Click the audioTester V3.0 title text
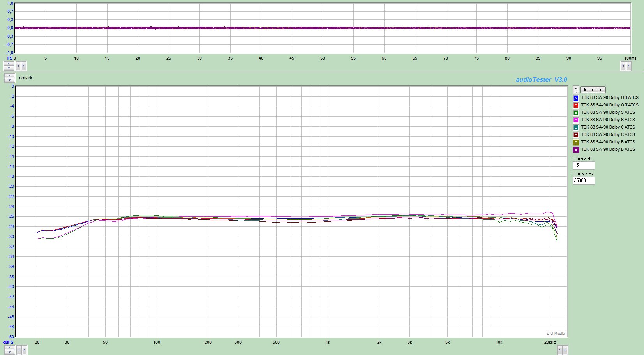This screenshot has height=355, width=644. click(x=542, y=80)
